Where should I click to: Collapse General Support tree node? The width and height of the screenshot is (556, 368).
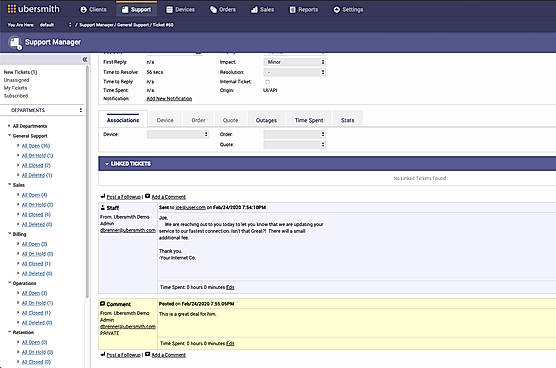10,135
